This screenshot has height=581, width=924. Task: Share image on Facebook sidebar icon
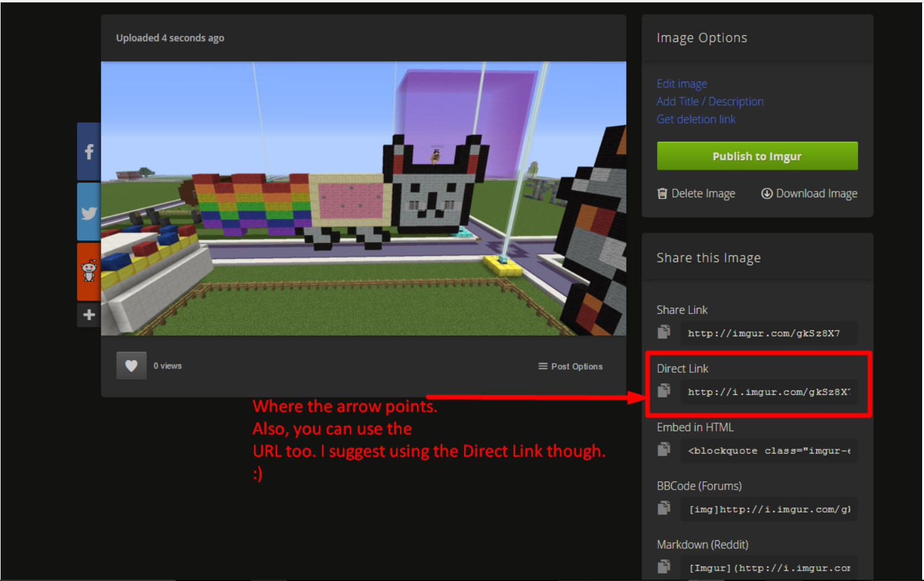coord(89,151)
